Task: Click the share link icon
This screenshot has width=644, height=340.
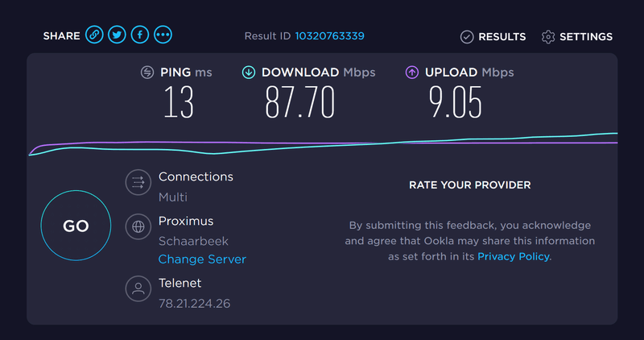Action: 94,35
